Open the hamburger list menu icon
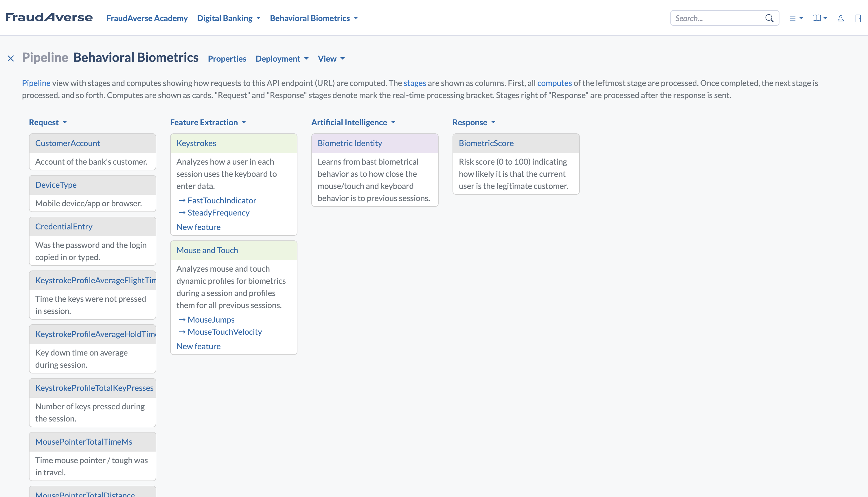The height and width of the screenshot is (497, 868). tap(796, 18)
